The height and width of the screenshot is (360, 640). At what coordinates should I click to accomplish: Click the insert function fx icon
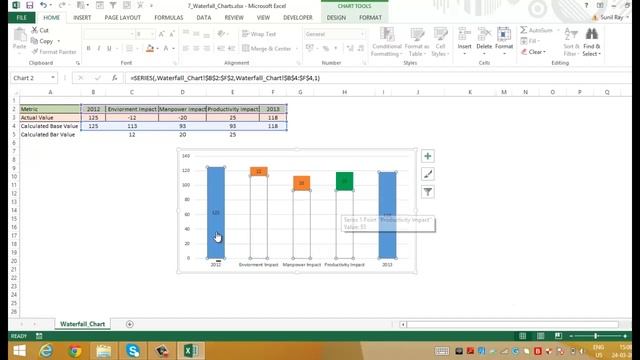[115, 78]
